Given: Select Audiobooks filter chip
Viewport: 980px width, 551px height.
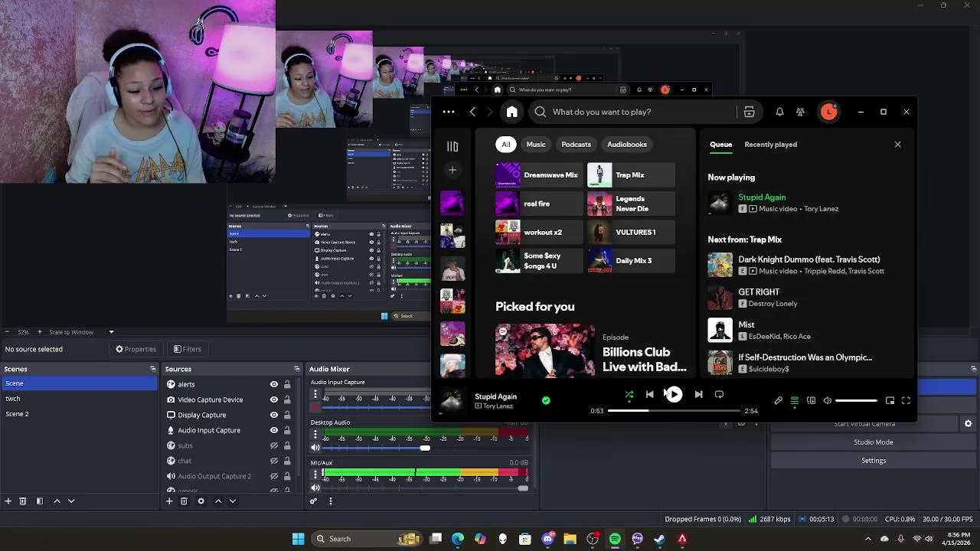Looking at the screenshot, I should (627, 144).
